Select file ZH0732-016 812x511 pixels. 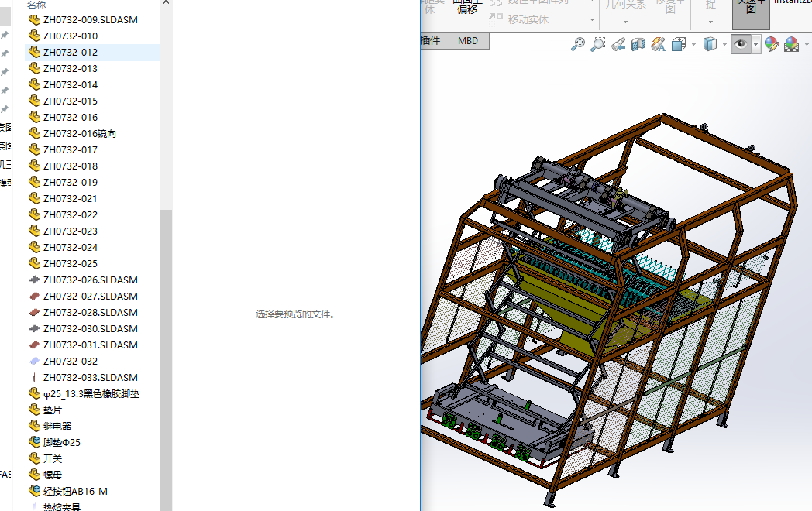71,117
